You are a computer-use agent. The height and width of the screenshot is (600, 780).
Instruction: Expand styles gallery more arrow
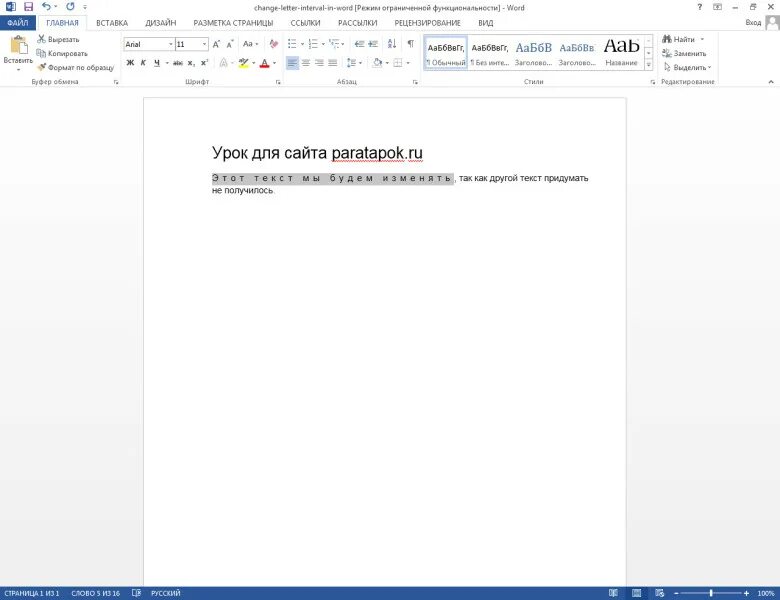click(x=649, y=64)
